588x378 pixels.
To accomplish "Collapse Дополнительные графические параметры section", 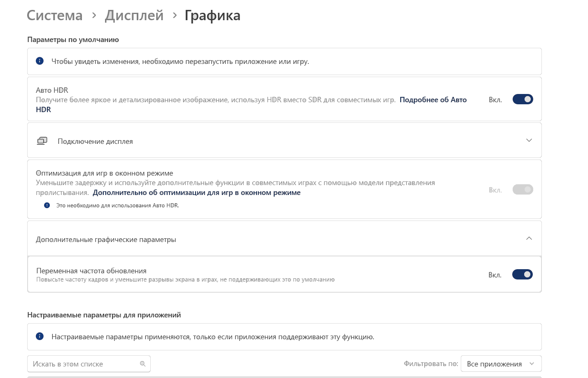I will click(x=529, y=239).
